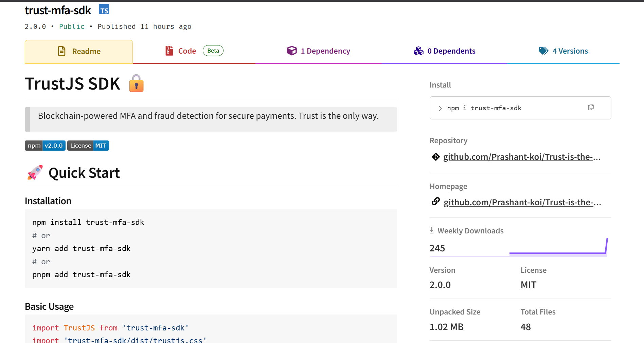Click the Unpacked Size value 1.02 MB

446,327
